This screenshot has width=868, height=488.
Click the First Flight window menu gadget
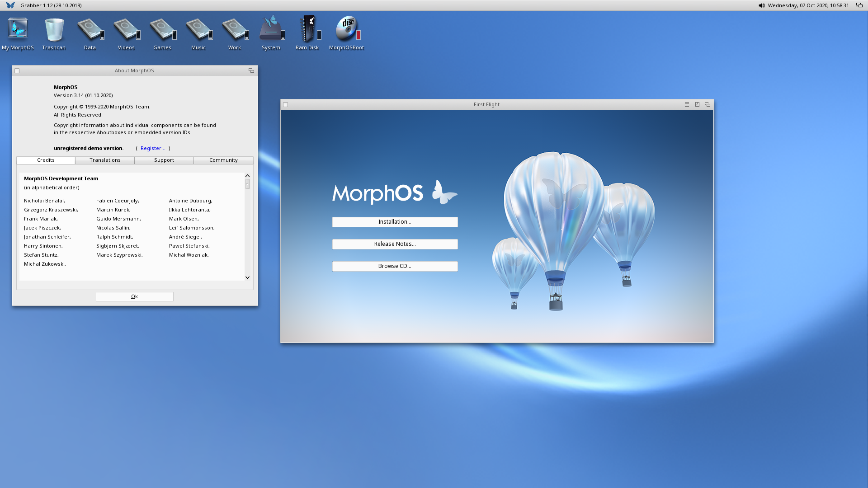click(687, 104)
